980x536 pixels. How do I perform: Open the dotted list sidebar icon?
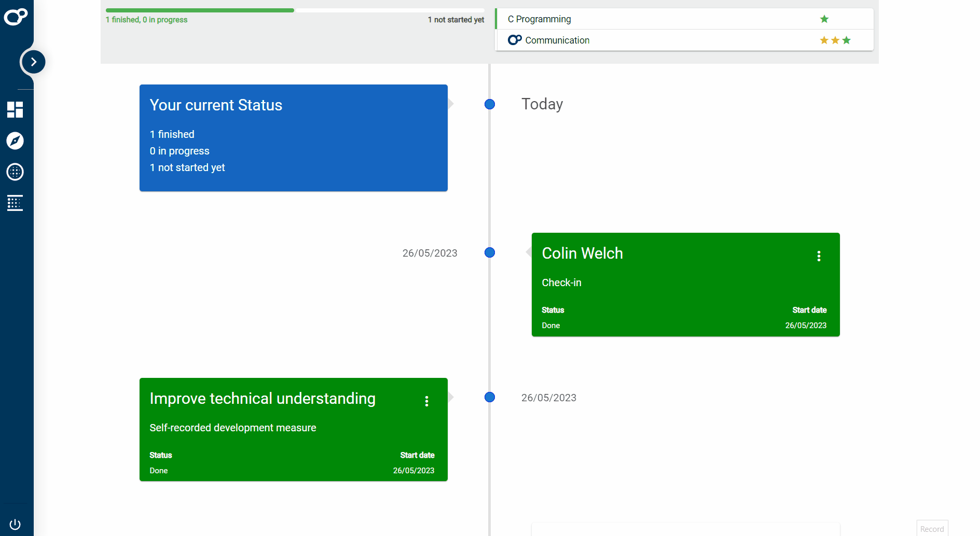[x=15, y=203]
